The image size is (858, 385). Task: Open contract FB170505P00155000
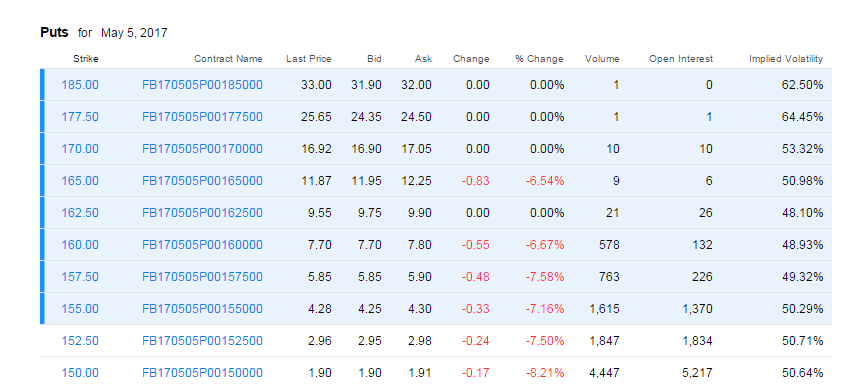click(202, 309)
